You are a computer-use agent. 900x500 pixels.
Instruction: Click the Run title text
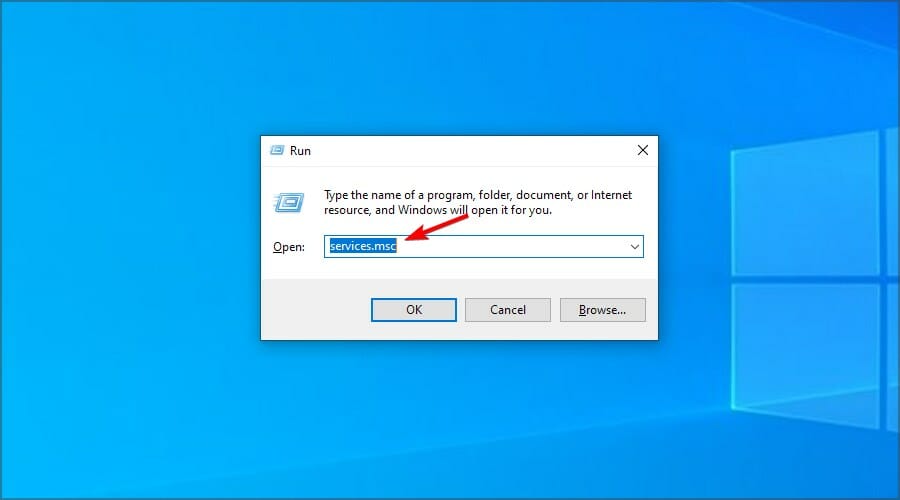(300, 150)
